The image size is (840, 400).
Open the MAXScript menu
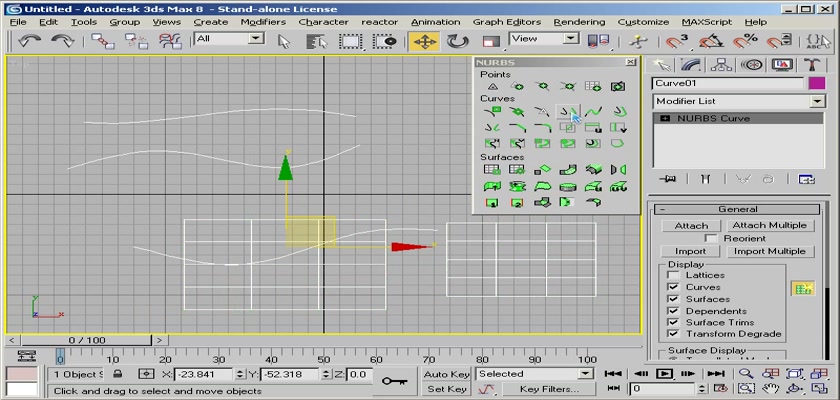[x=707, y=22]
